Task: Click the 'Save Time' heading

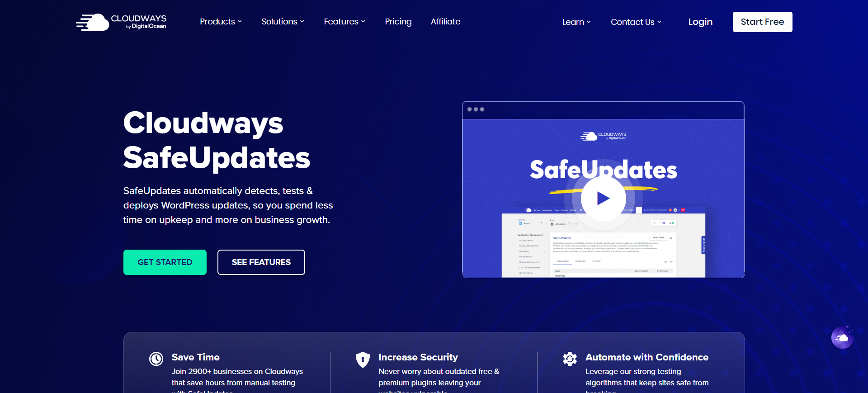Action: click(x=195, y=357)
